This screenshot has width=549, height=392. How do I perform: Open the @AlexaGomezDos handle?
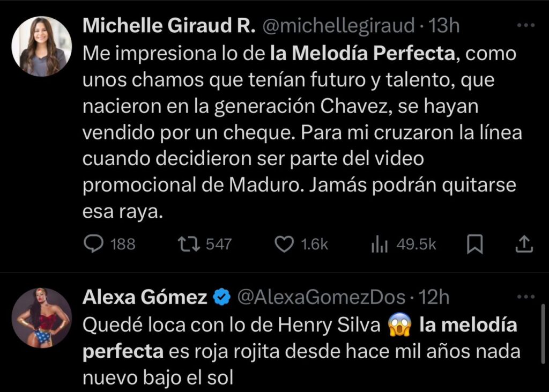(320, 298)
